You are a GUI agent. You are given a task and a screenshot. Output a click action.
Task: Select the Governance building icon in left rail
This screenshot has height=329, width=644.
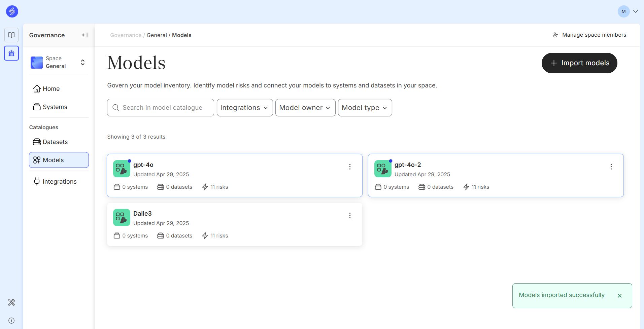click(x=11, y=53)
